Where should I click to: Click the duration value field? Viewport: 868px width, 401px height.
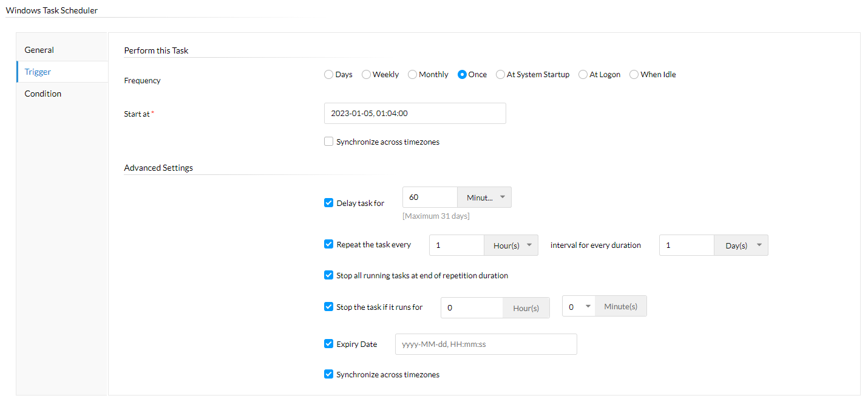click(687, 245)
